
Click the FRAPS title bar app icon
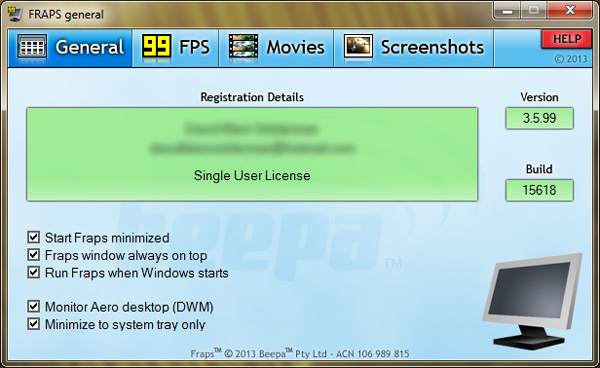pos(15,14)
